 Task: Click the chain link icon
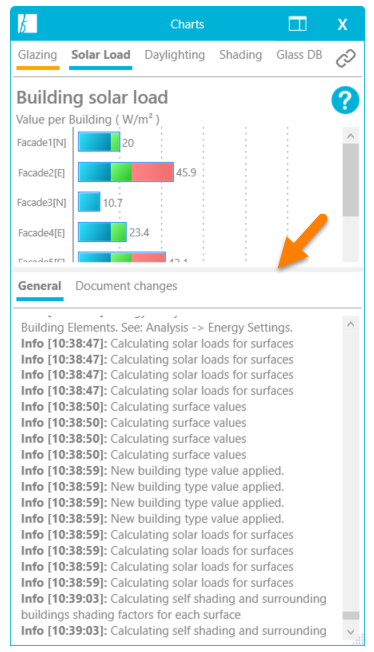pos(346,58)
